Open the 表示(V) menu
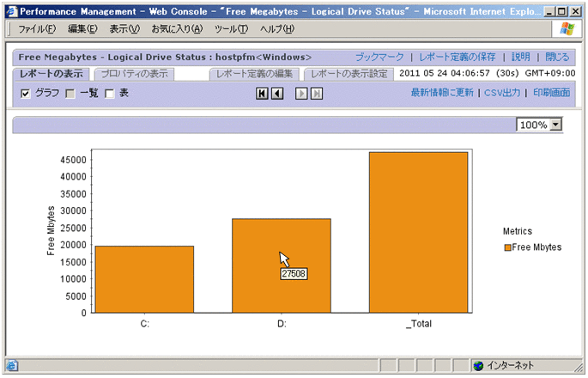Screen dimensions: 588x378 click(124, 29)
